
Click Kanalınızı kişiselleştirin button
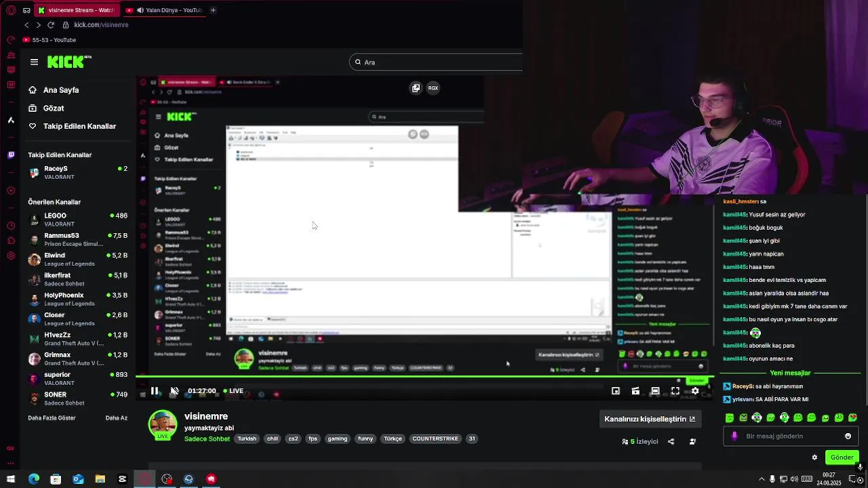[x=650, y=419]
